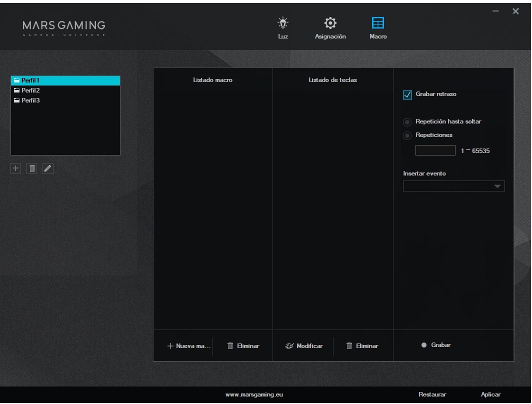Click Modificar under Listado de teclas
This screenshot has width=532, height=404.
tap(304, 346)
